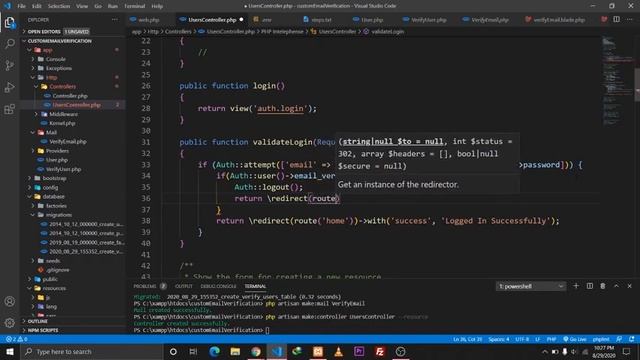Open the Extensions view
Image resolution: width=640 pixels, height=360 pixels.
point(9,109)
